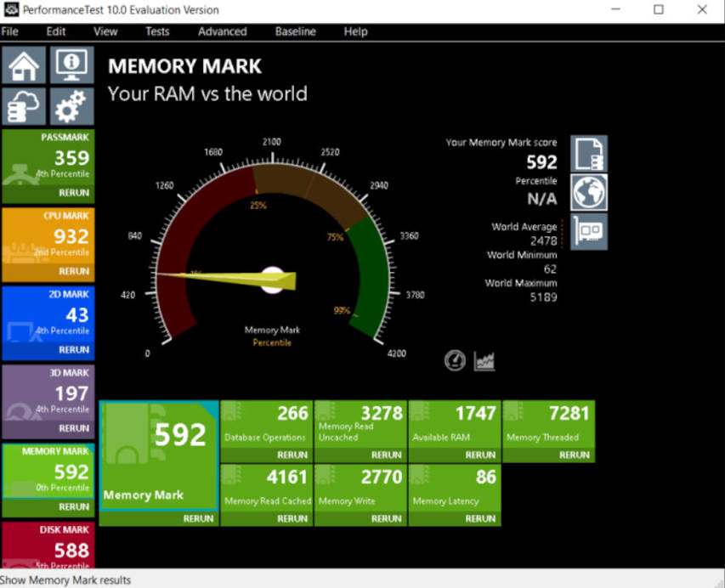
Task: Click the large Memory Mark 592 tile
Action: tap(159, 455)
